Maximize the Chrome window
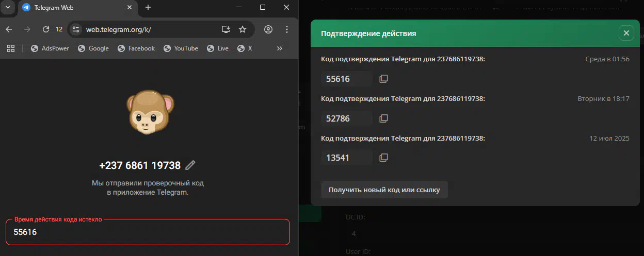The image size is (644, 256). pos(263,7)
